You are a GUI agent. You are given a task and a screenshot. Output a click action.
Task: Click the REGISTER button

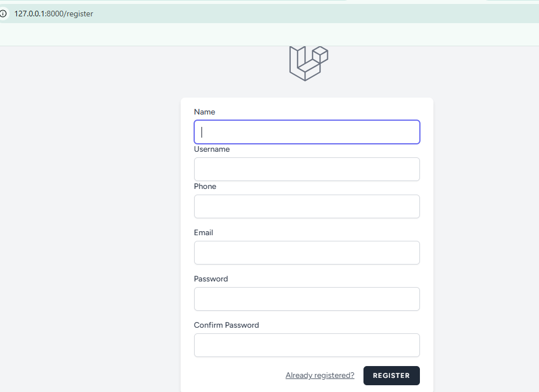tap(391, 375)
